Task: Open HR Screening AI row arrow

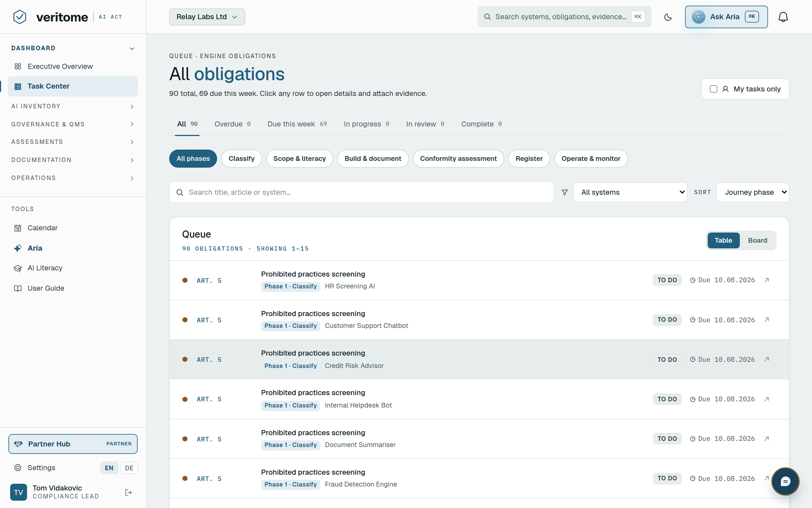Action: click(766, 280)
